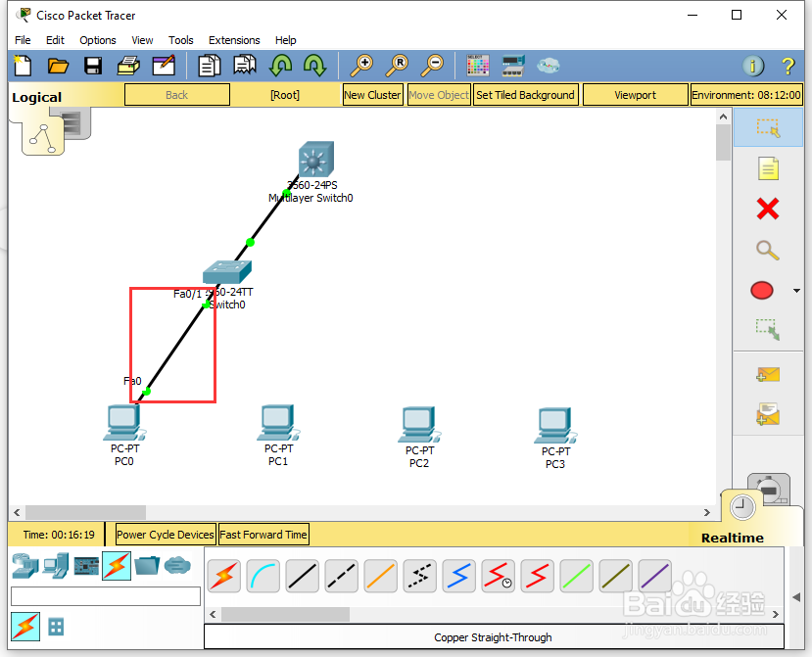812x657 pixels.
Task: Click Fast Forward Time button
Action: click(263, 535)
